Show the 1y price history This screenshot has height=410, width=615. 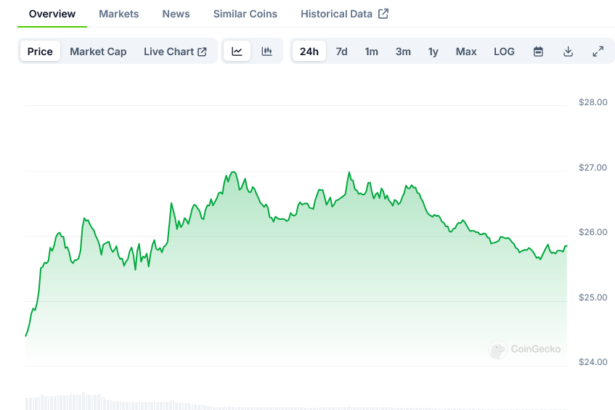click(x=433, y=52)
